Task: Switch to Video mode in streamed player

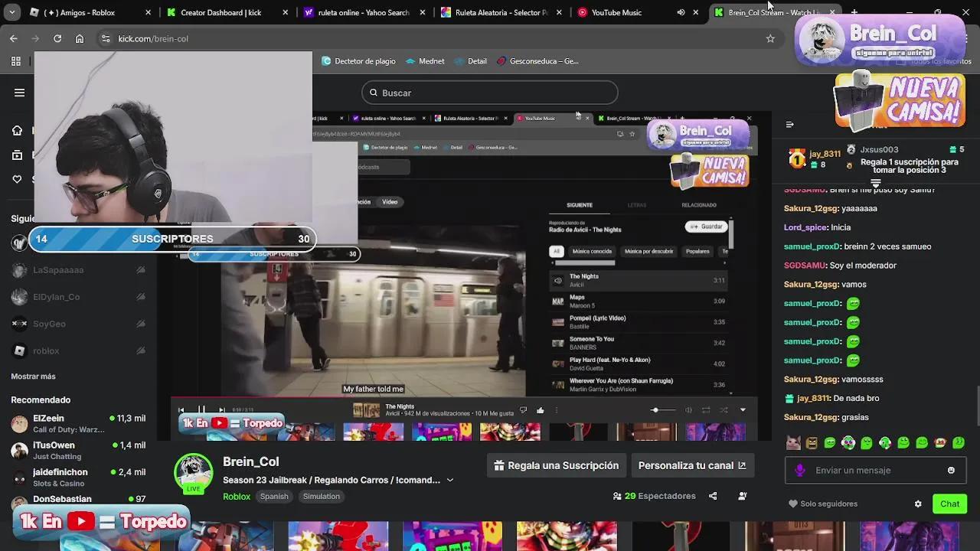Action: 390,202
